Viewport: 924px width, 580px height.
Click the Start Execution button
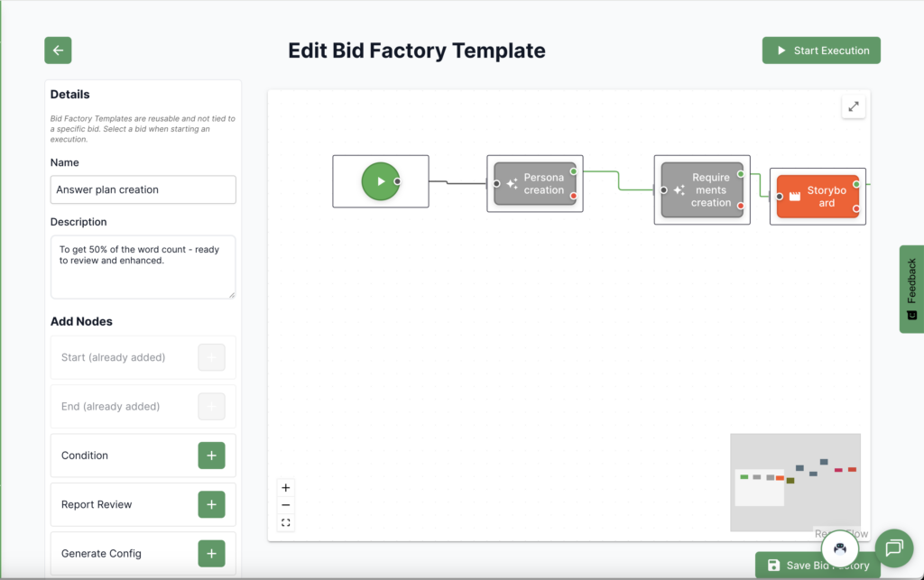(x=821, y=51)
